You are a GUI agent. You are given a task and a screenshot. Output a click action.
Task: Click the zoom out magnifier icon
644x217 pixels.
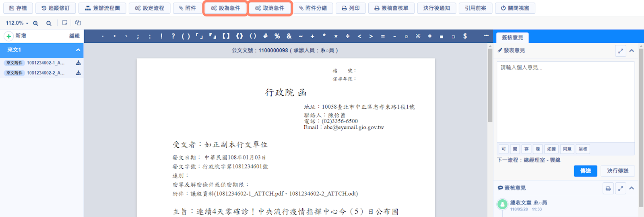coord(49,23)
